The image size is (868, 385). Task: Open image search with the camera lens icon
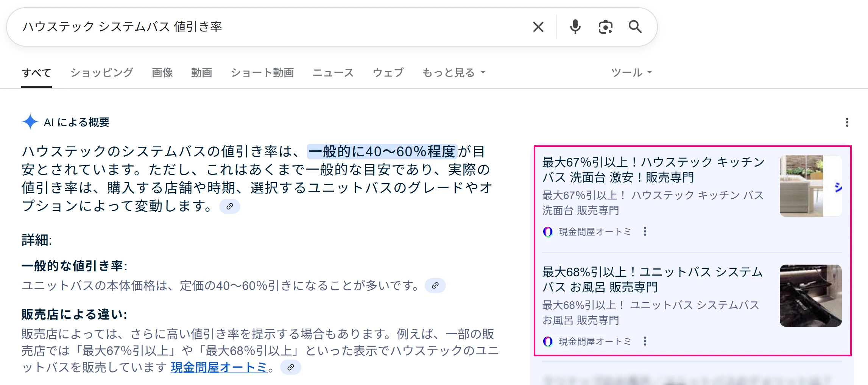tap(605, 27)
